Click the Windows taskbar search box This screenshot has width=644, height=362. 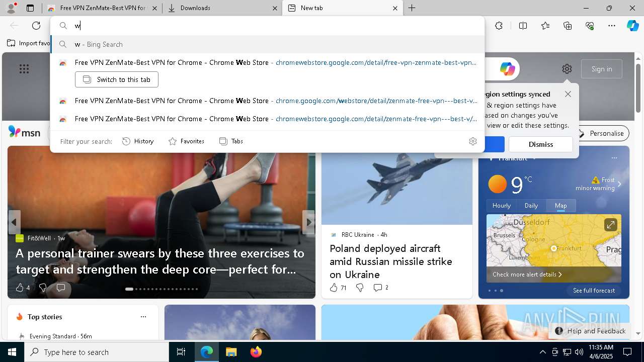click(x=97, y=352)
